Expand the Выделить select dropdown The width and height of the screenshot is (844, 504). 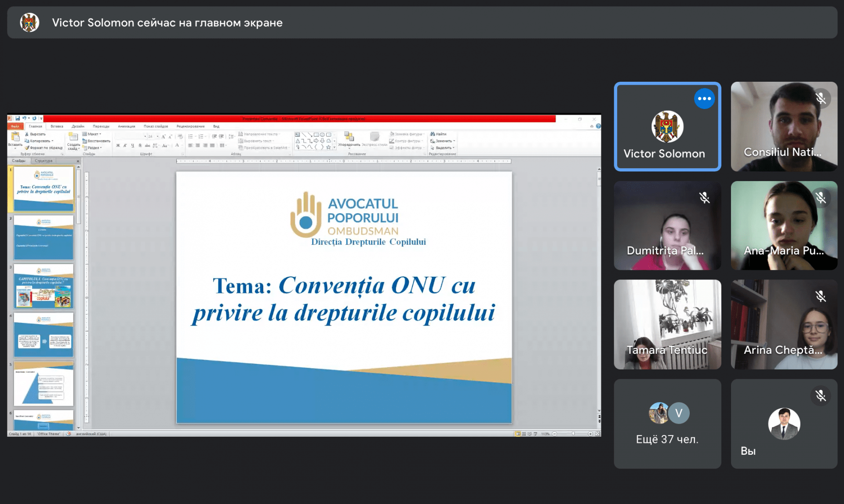[443, 148]
